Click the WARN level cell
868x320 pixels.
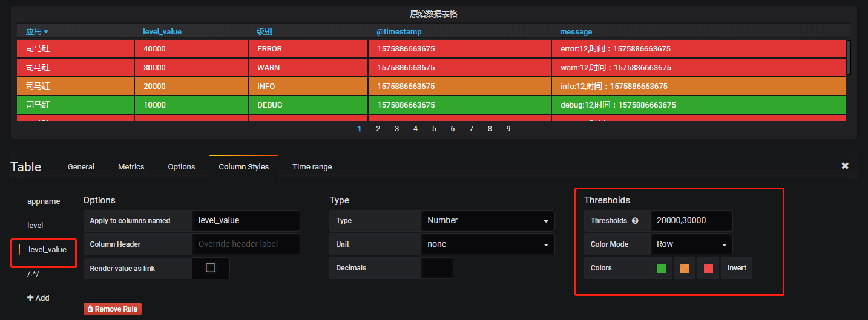tap(307, 67)
